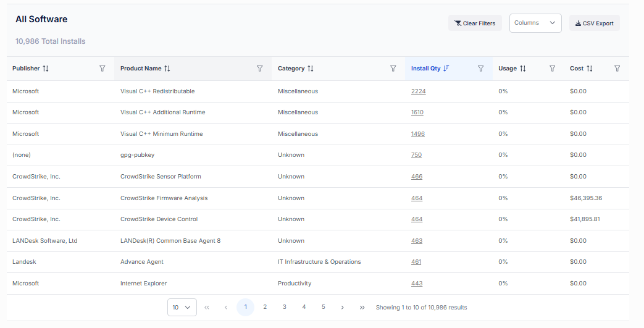644x328 pixels.
Task: Open install quantity link 2224
Action: coord(418,91)
